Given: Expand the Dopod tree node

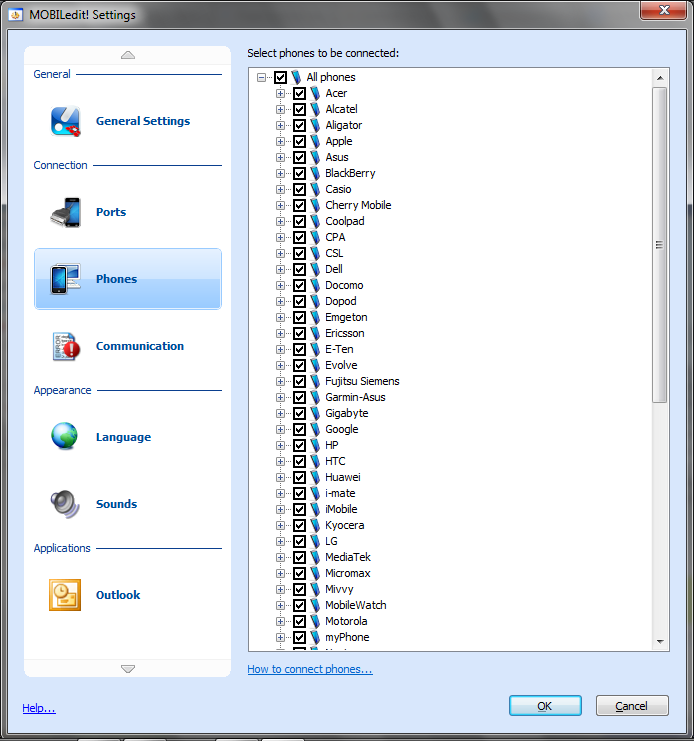Looking at the screenshot, I should click(x=280, y=301).
